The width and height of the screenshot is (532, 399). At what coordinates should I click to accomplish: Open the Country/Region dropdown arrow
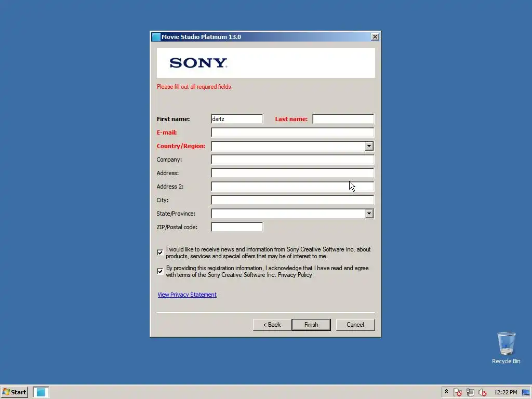(x=369, y=146)
